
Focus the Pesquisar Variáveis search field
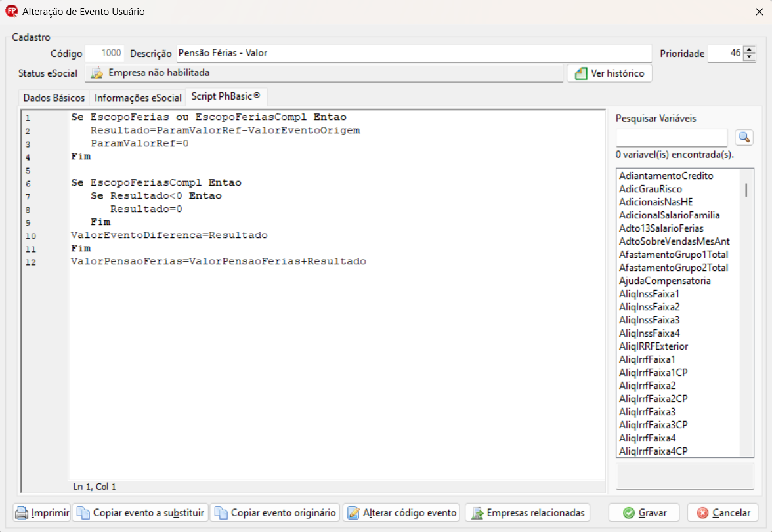tap(672, 137)
